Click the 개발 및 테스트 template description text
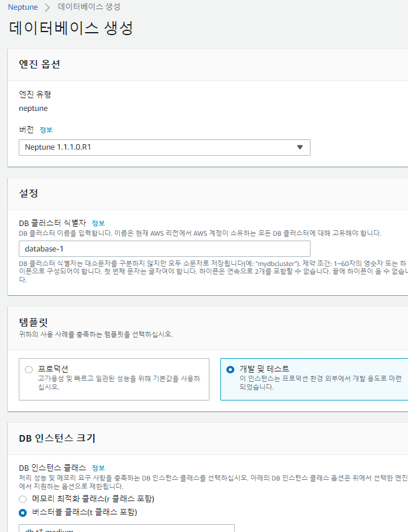 [x=321, y=382]
